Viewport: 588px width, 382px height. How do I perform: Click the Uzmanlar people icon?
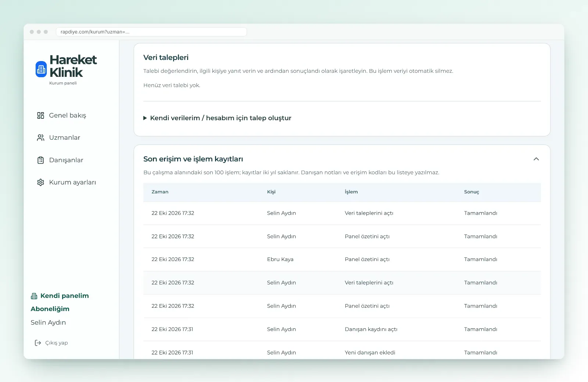click(40, 138)
